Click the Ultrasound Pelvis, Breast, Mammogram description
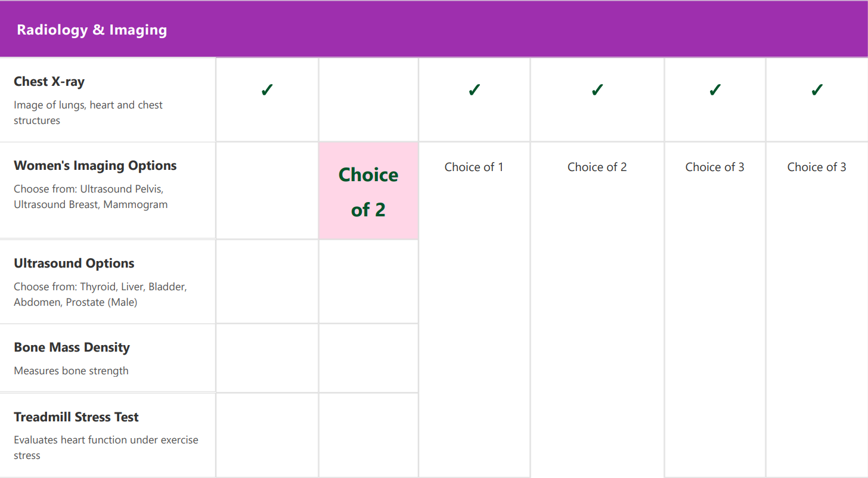This screenshot has height=478, width=868. (91, 197)
